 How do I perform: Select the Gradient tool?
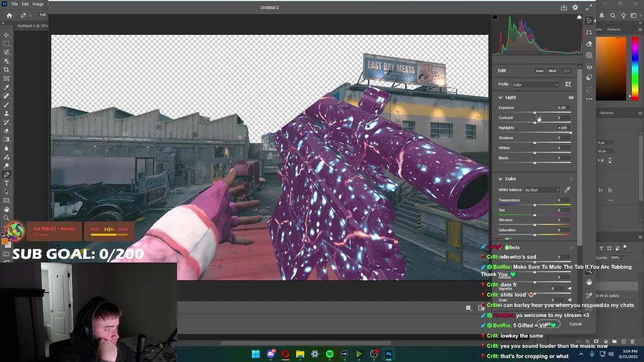[x=7, y=140]
